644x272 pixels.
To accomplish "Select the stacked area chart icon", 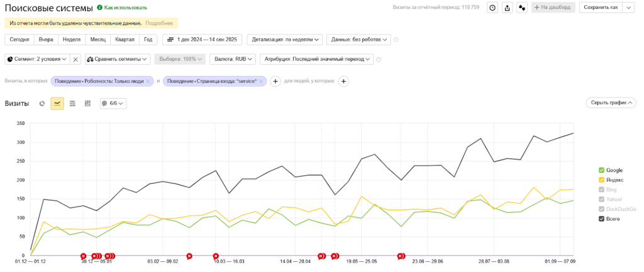I will (72, 103).
